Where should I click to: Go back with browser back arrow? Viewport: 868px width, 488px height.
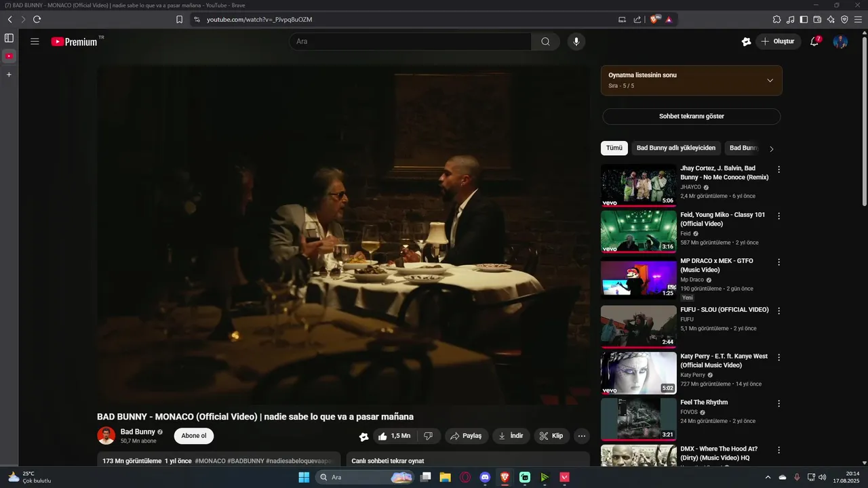9,20
